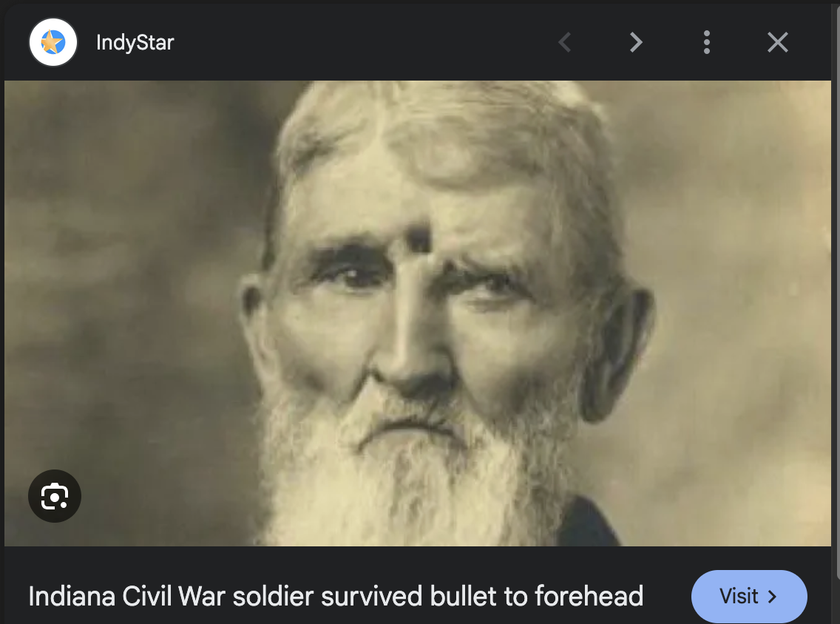The height and width of the screenshot is (624, 840).
Task: Click the IndyStar star logo
Action: point(53,42)
